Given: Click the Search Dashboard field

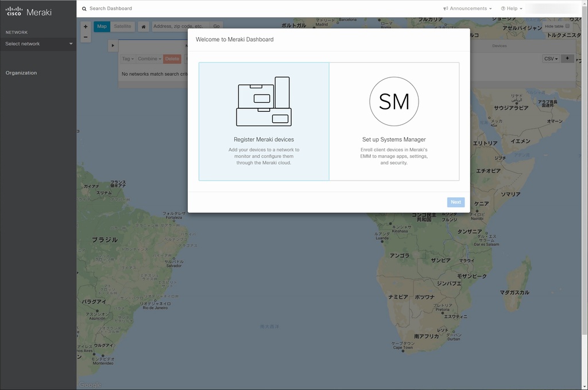Looking at the screenshot, I should [x=111, y=9].
